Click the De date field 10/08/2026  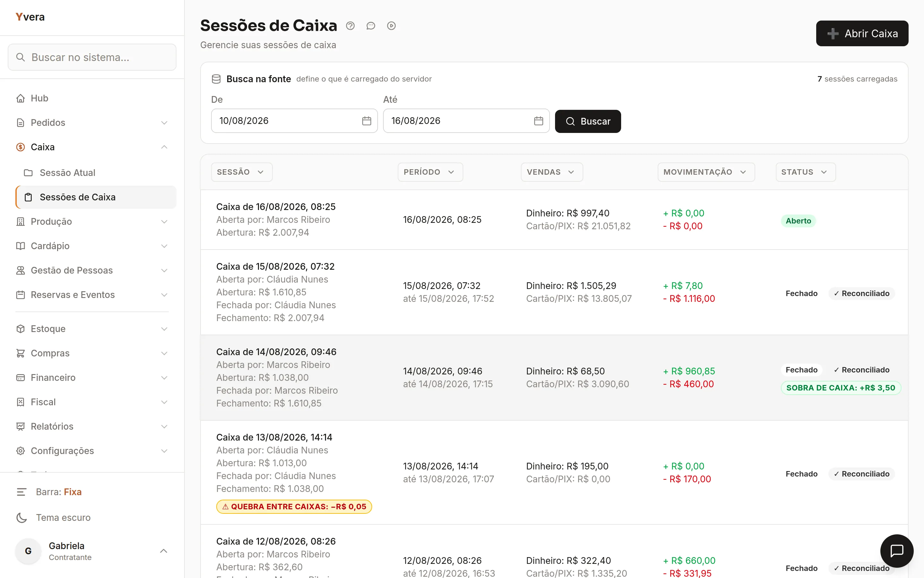click(295, 121)
